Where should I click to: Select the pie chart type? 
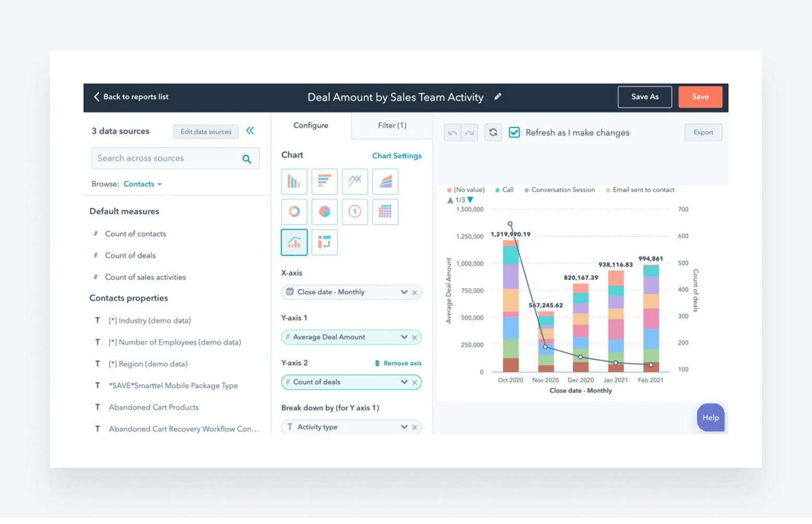pyautogui.click(x=325, y=212)
